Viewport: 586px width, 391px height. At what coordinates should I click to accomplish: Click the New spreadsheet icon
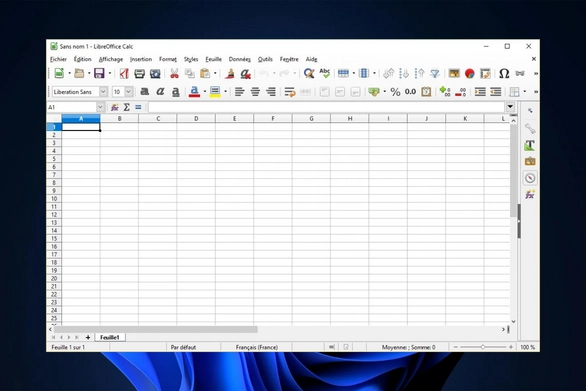(59, 73)
